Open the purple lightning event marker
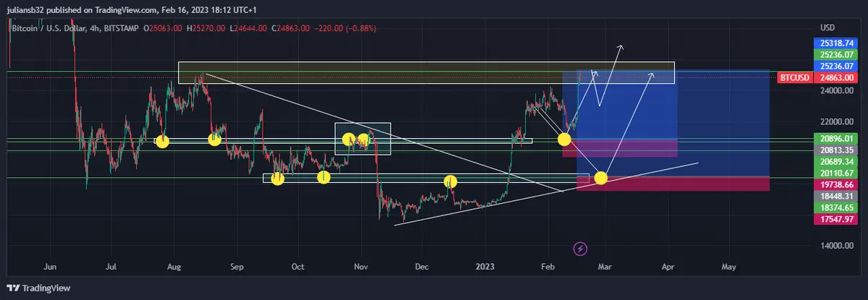The height and width of the screenshot is (300, 868). [580, 249]
